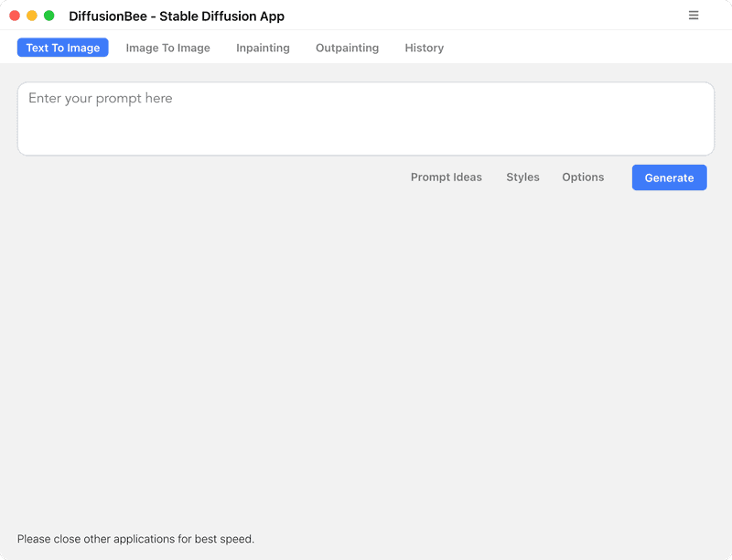Click the empty gray image output area
Image resolution: width=732 pixels, height=560 pixels.
coord(366,357)
